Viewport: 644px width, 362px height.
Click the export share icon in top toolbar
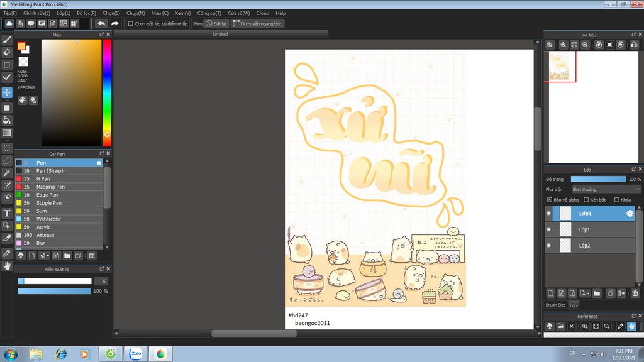(20, 23)
